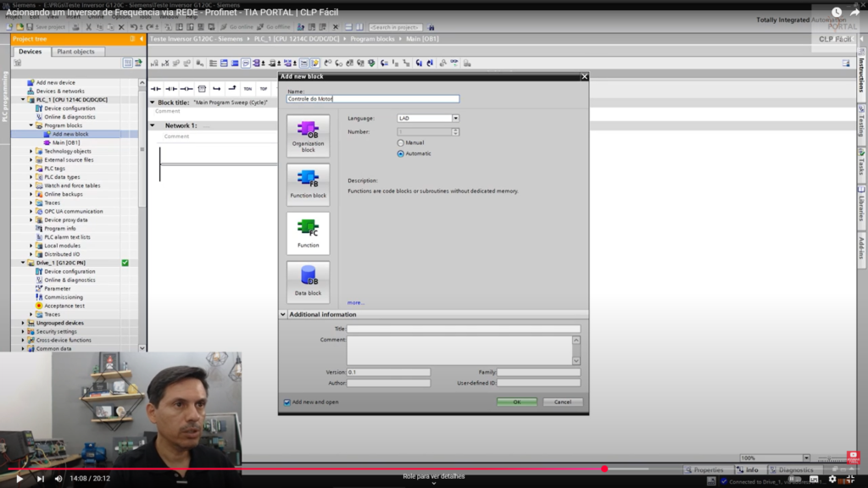868x488 pixels.
Task: Insert an empty box instruction
Action: (202, 88)
